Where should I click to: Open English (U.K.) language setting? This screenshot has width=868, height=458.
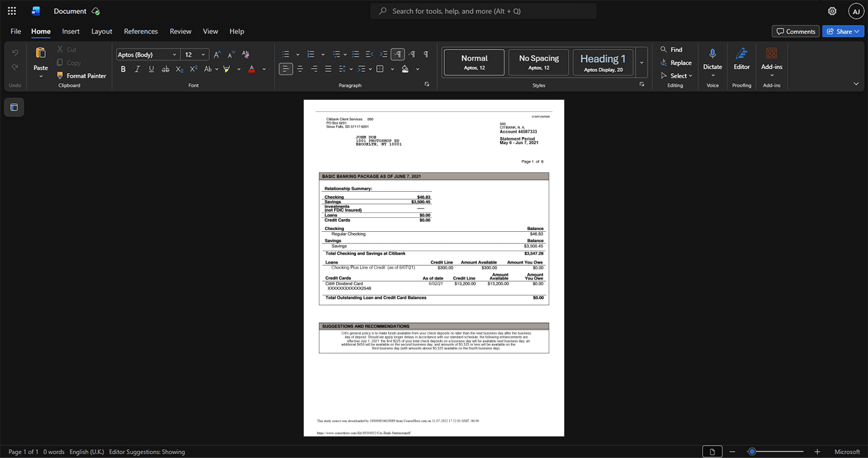pyautogui.click(x=86, y=452)
